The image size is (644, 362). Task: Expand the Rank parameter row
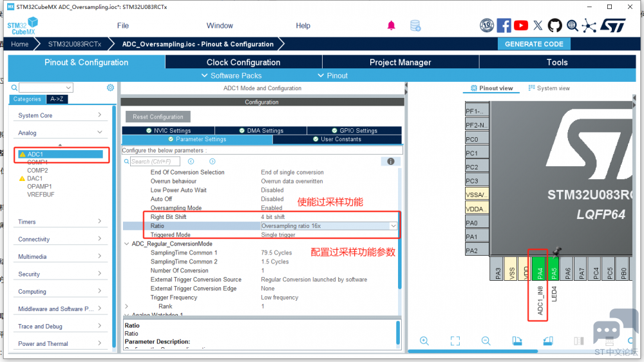[126, 306]
